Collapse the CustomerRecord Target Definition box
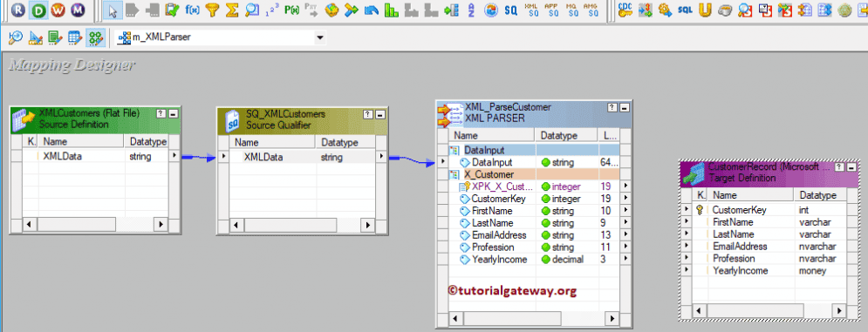Viewport: 868px width, 332px height. coord(851,166)
